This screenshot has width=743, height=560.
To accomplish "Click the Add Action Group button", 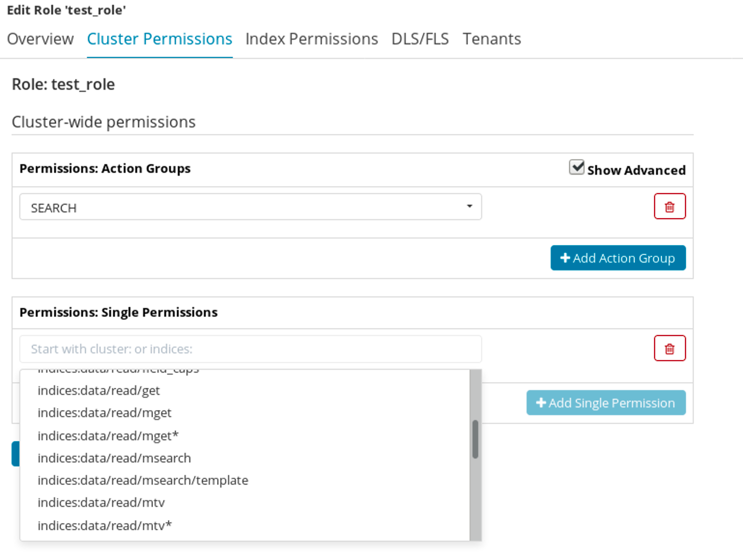I will click(618, 258).
